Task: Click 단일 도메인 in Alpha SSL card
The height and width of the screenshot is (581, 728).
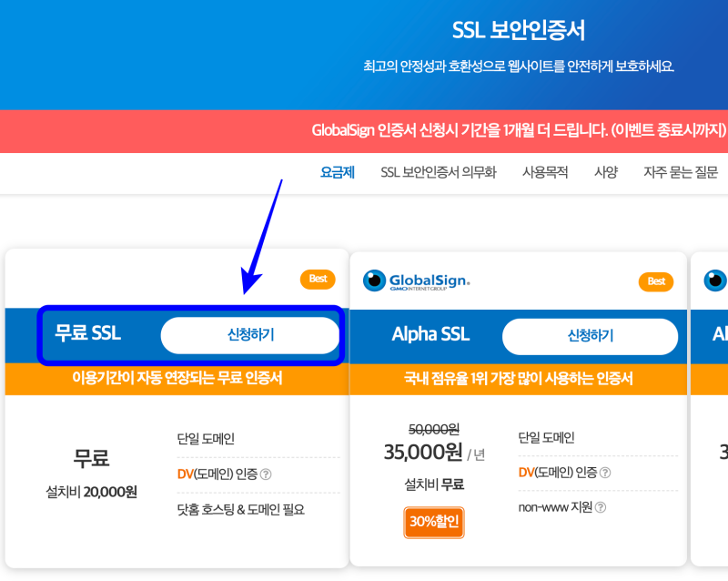Action: coord(547,437)
